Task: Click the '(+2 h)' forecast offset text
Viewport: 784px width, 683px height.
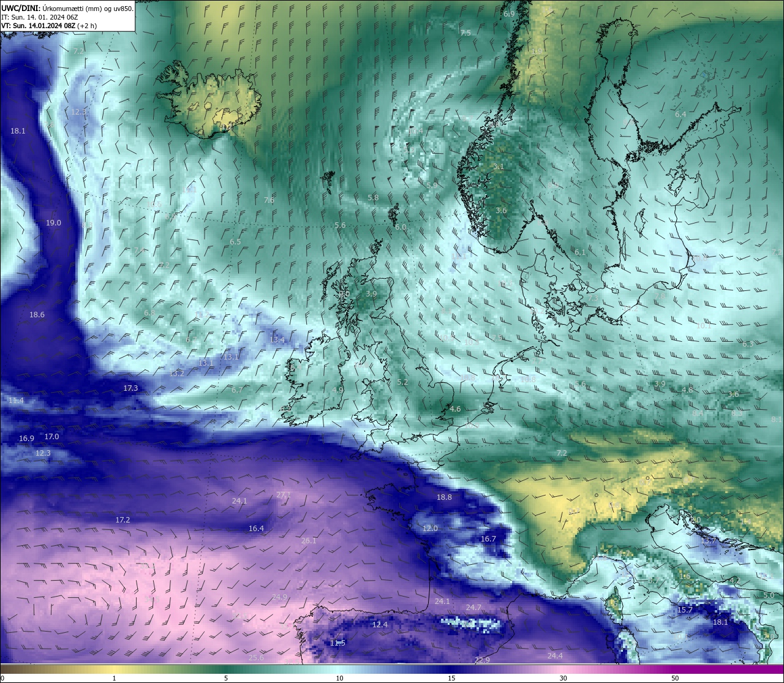Action: point(86,26)
